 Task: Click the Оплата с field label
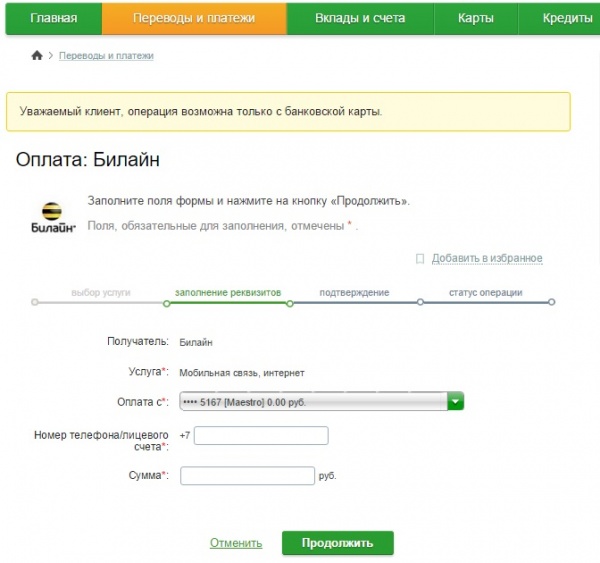pos(142,402)
